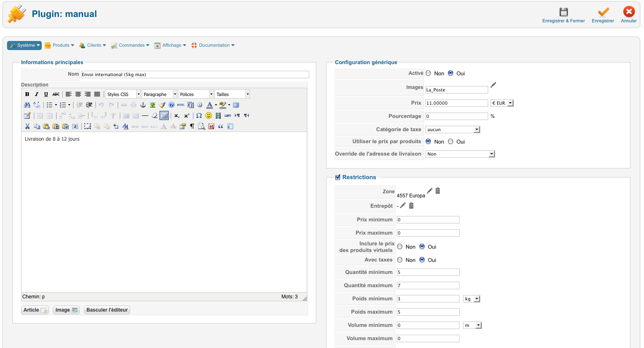Set Activé to Oui

click(x=451, y=73)
